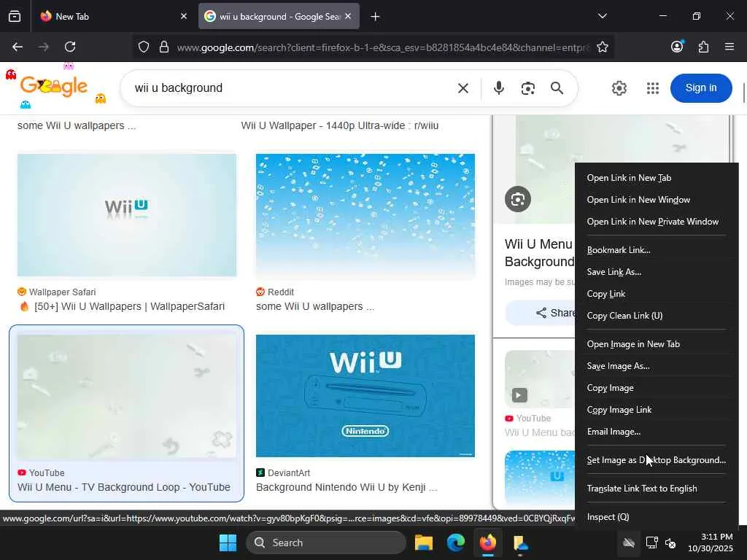Bookmark this page with the star icon
The image size is (747, 560).
(602, 47)
